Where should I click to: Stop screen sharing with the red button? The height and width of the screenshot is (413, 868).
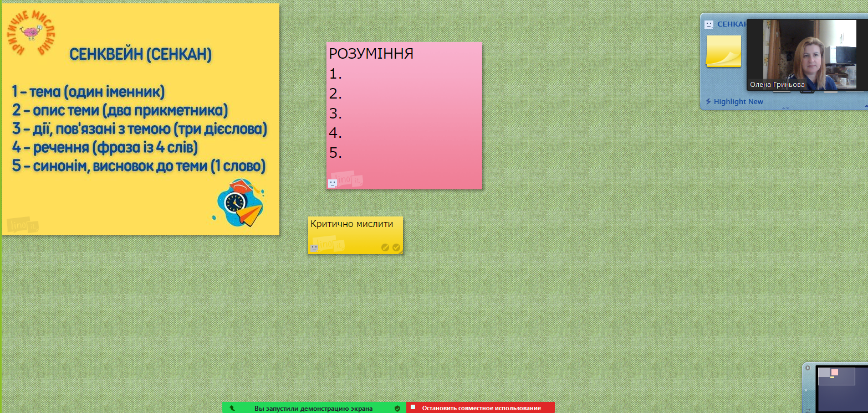[x=481, y=408]
